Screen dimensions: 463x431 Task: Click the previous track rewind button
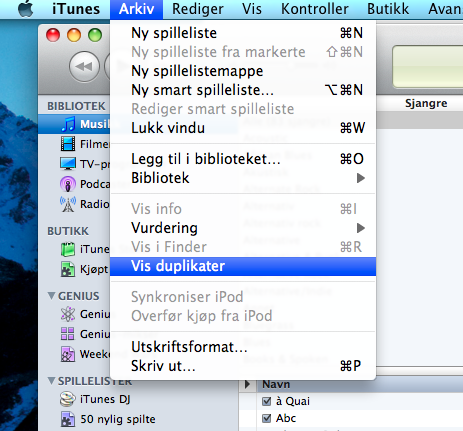[x=84, y=66]
